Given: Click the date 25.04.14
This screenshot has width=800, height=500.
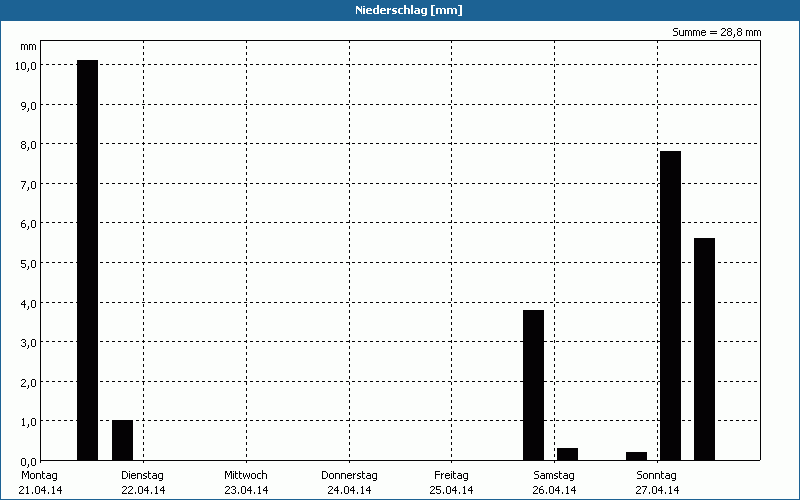Looking at the screenshot, I should tap(452, 490).
